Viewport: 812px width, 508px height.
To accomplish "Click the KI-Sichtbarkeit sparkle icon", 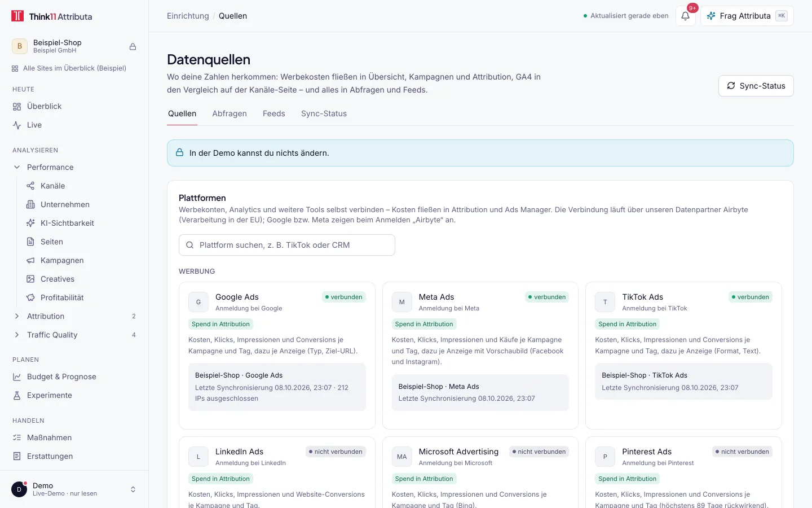I will pos(30,223).
